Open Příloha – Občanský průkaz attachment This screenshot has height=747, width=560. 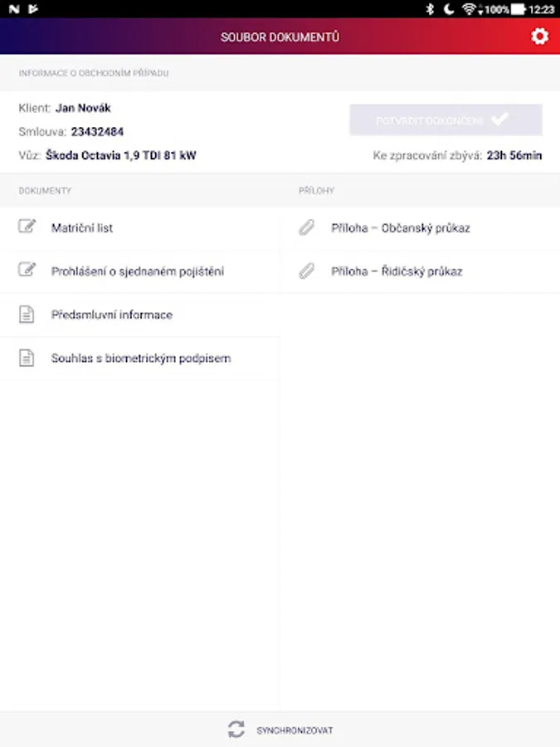pos(420,228)
